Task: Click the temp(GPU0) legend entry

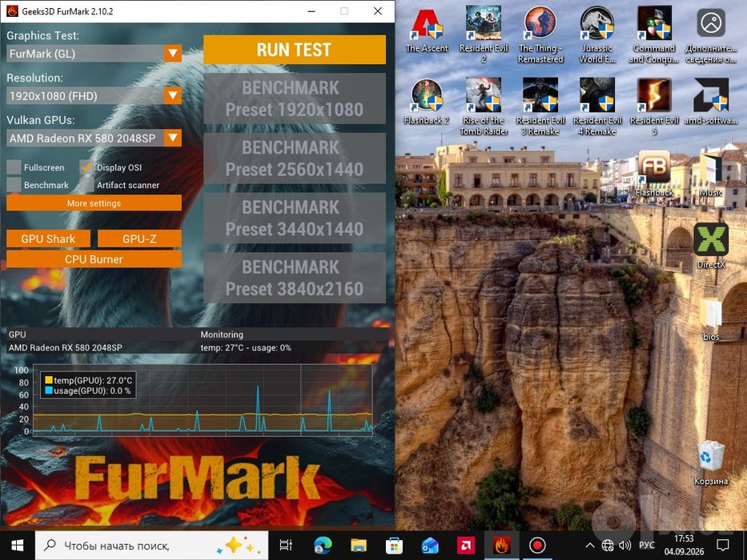Action: (x=88, y=380)
